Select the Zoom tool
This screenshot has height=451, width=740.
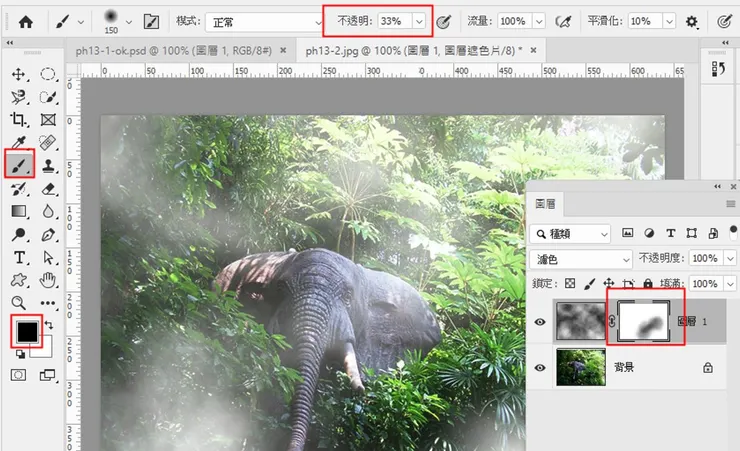coord(18,302)
